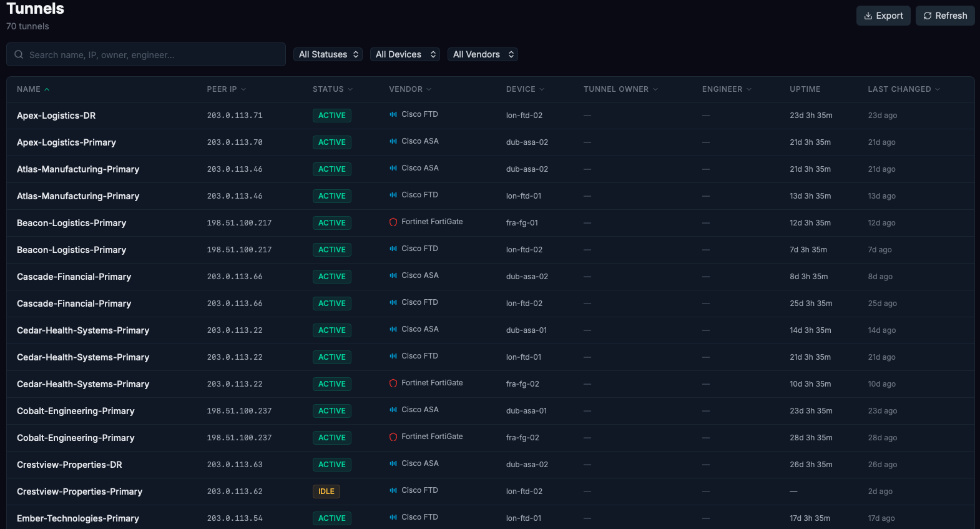Sort by the VENDOR column

[410, 89]
